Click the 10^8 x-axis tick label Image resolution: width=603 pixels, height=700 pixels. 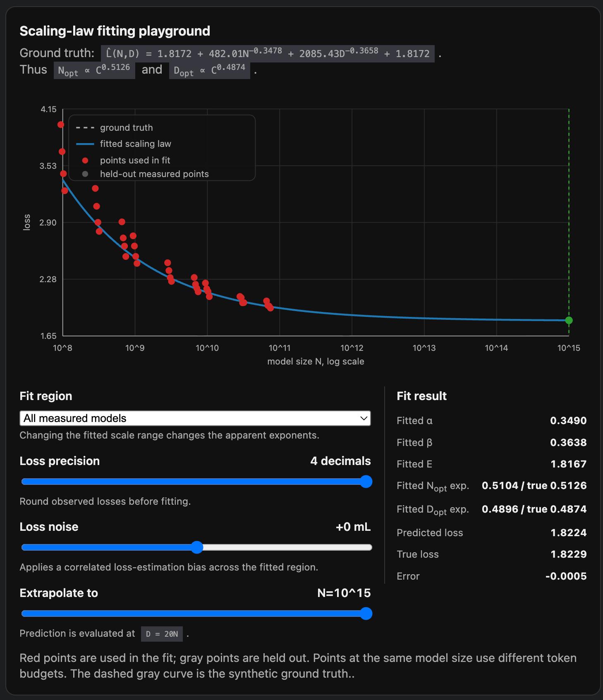(x=62, y=348)
